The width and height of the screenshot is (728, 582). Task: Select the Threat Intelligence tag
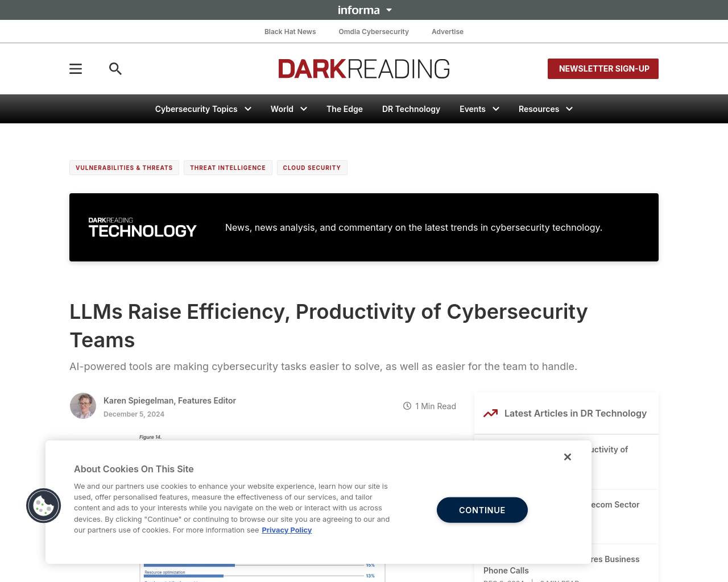(227, 168)
